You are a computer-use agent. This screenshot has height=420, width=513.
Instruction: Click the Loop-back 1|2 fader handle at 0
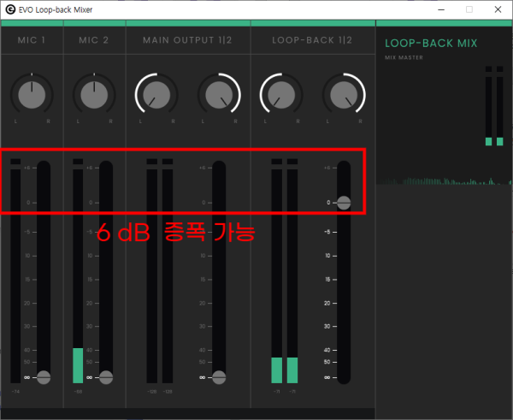pyautogui.click(x=344, y=203)
